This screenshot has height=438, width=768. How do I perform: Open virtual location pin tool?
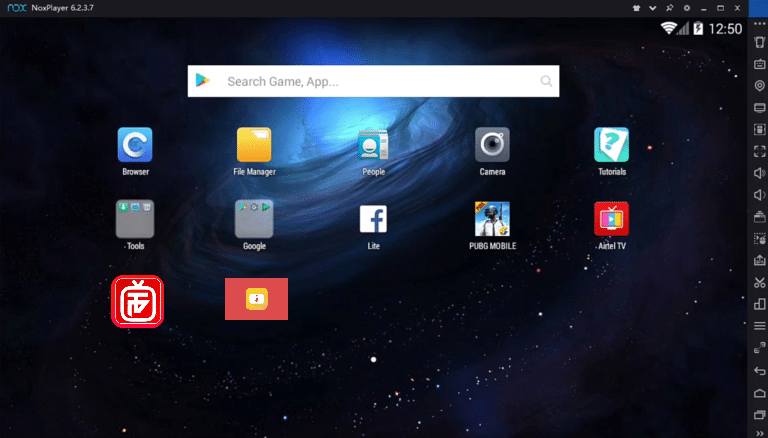760,86
